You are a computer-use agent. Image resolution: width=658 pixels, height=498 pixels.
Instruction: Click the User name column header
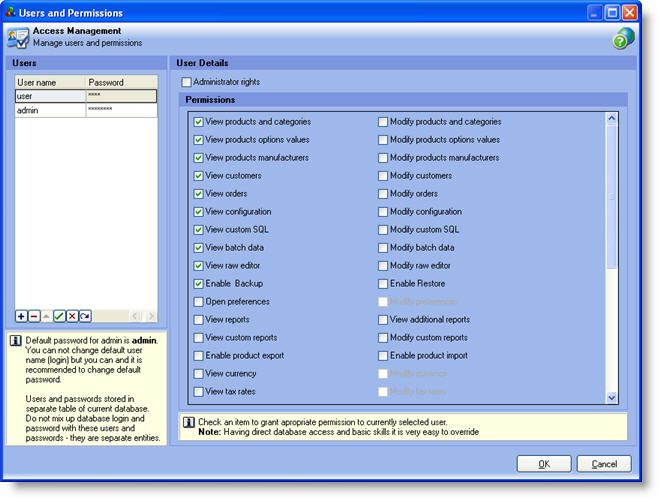(x=50, y=82)
